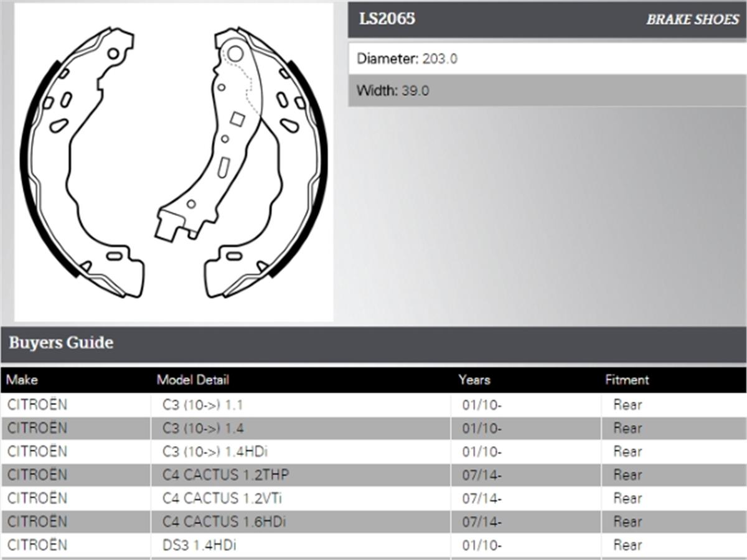Image resolution: width=747 pixels, height=560 pixels.
Task: Click the BRAKE SHOES category label
Action: point(692,19)
